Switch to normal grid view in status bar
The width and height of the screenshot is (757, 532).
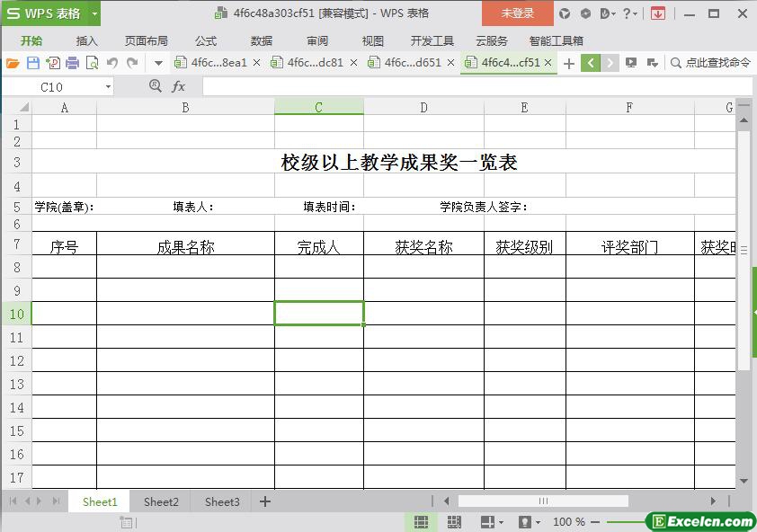coord(421,522)
